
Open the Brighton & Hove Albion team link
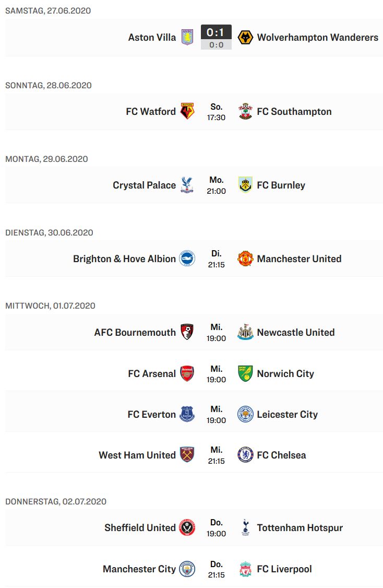[x=124, y=258]
